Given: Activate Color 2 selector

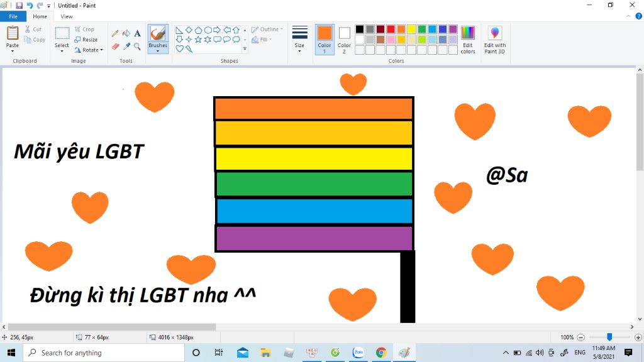Looking at the screenshot, I should coord(344,40).
